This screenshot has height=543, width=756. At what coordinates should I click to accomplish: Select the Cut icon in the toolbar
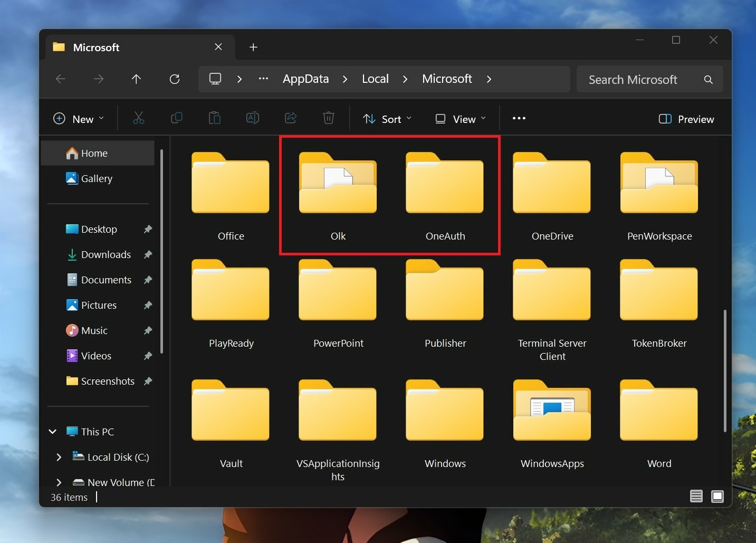coord(139,118)
